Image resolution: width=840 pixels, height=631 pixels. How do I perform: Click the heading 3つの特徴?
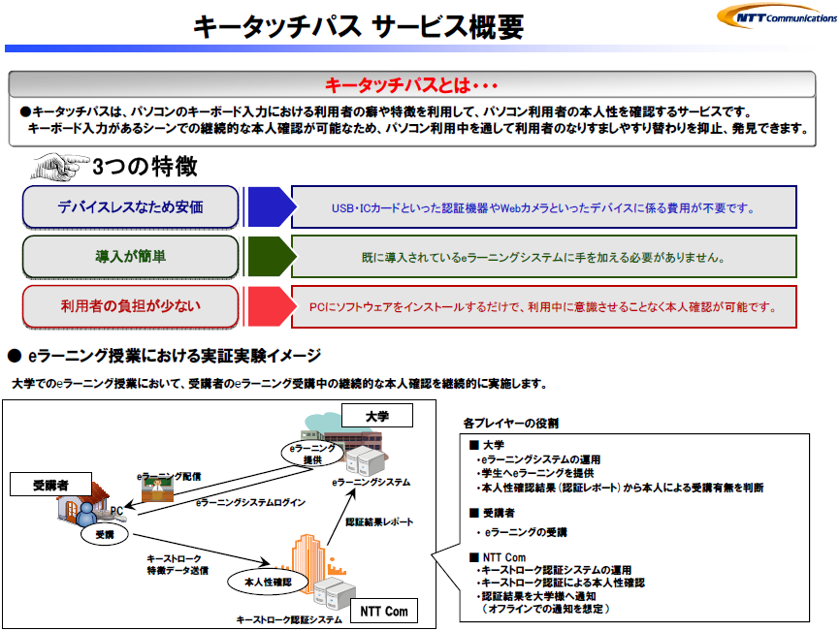[x=145, y=167]
